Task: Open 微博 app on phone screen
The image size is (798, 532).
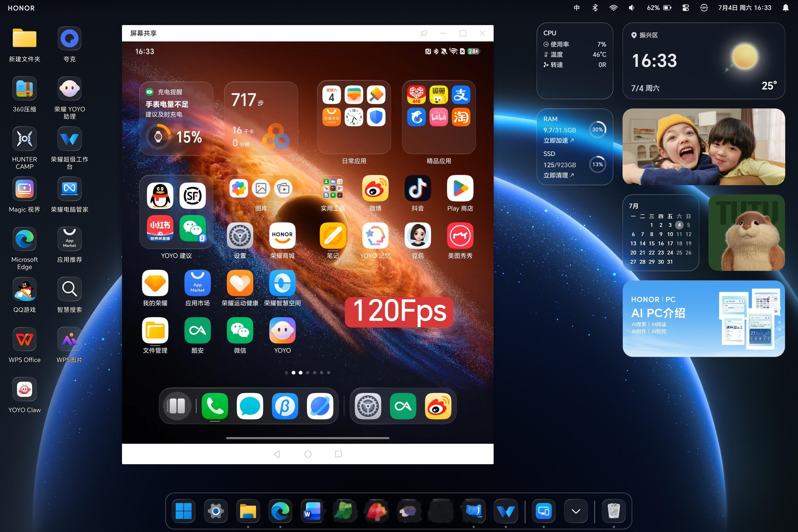Action: click(x=375, y=188)
